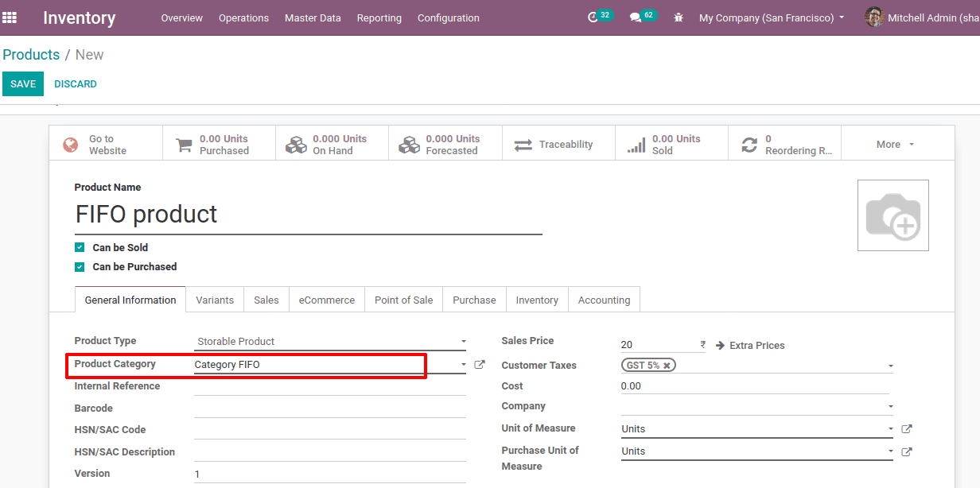Click the DISCARD button

(76, 84)
